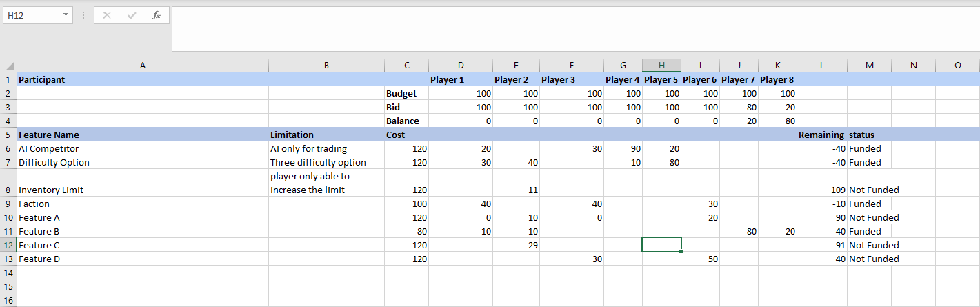The width and height of the screenshot is (980, 307).
Task: Select column H header
Action: (661, 66)
